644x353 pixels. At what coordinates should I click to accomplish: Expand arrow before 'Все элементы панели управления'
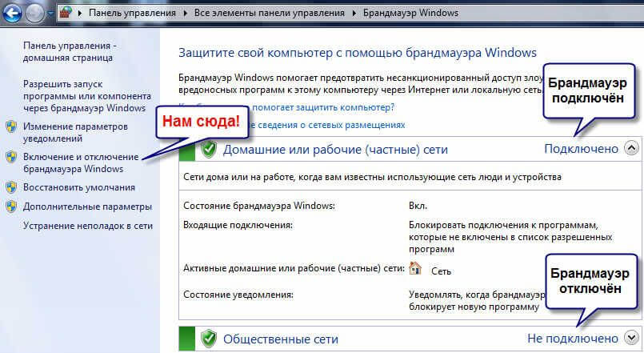(x=186, y=13)
